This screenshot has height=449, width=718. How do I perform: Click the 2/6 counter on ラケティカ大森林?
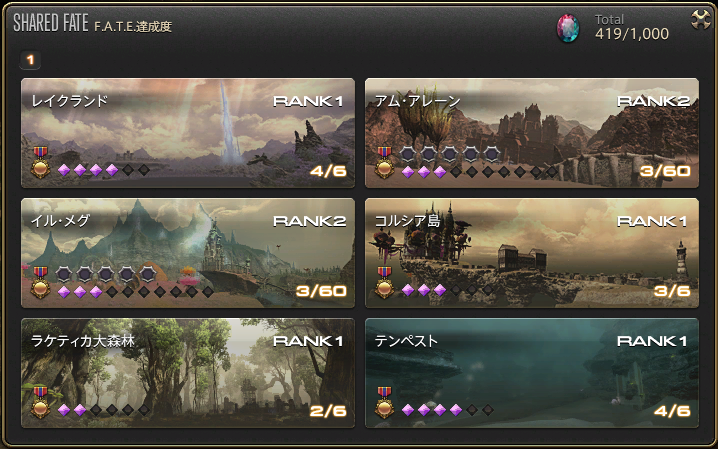[328, 411]
